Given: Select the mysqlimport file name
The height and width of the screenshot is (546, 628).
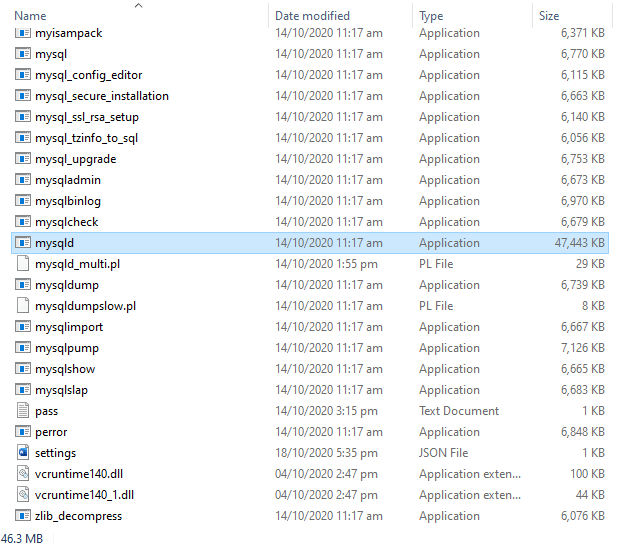Looking at the screenshot, I should tap(69, 327).
